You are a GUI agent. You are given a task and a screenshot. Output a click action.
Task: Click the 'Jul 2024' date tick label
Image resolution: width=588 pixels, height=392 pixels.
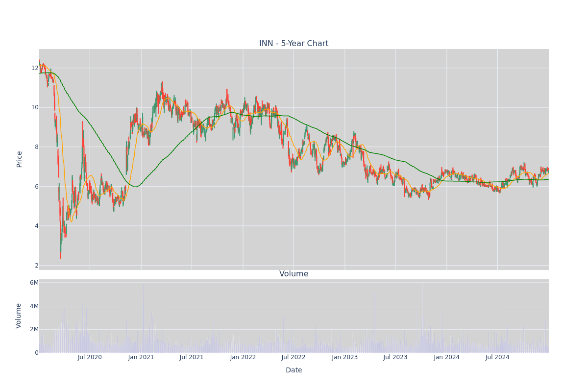(x=497, y=357)
